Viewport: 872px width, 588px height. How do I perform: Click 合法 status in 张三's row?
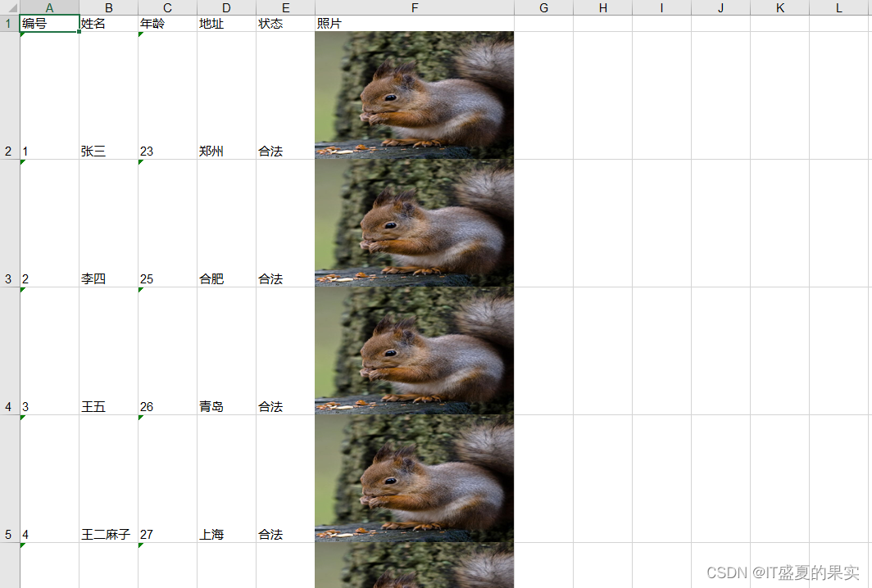pyautogui.click(x=285, y=96)
